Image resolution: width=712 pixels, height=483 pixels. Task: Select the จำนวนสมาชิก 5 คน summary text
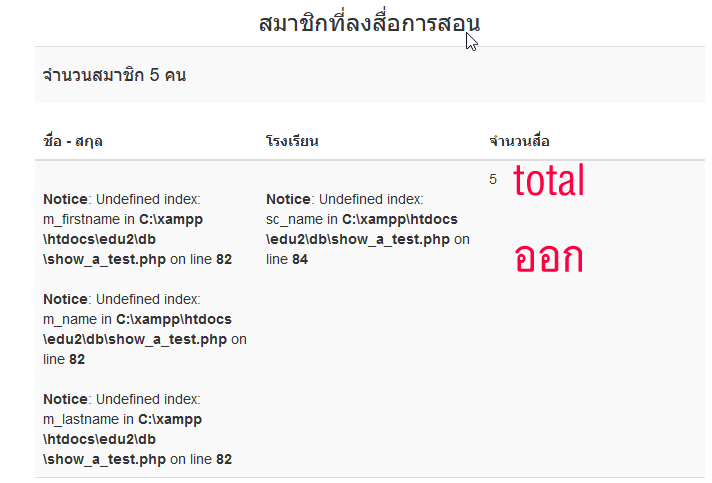114,75
